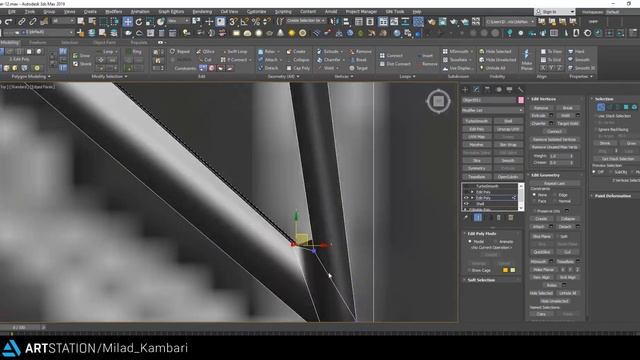Click the Symmetry modifier button
This screenshot has height=360, width=640.
[x=477, y=168]
